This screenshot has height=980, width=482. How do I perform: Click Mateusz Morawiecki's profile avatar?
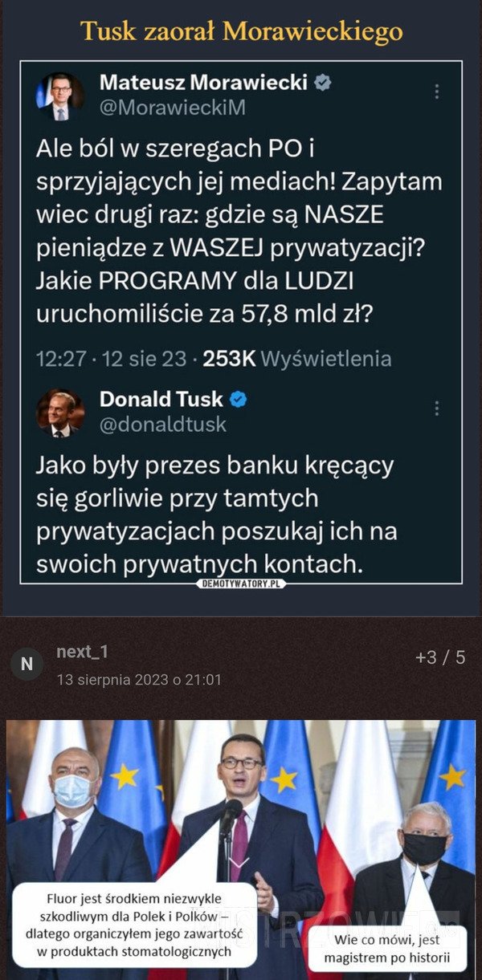(x=59, y=96)
